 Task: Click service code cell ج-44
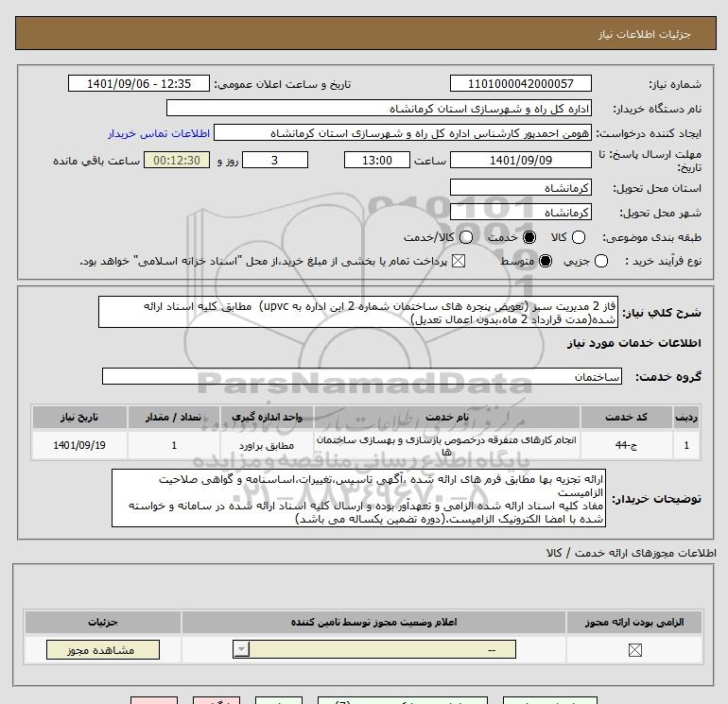[x=626, y=445]
